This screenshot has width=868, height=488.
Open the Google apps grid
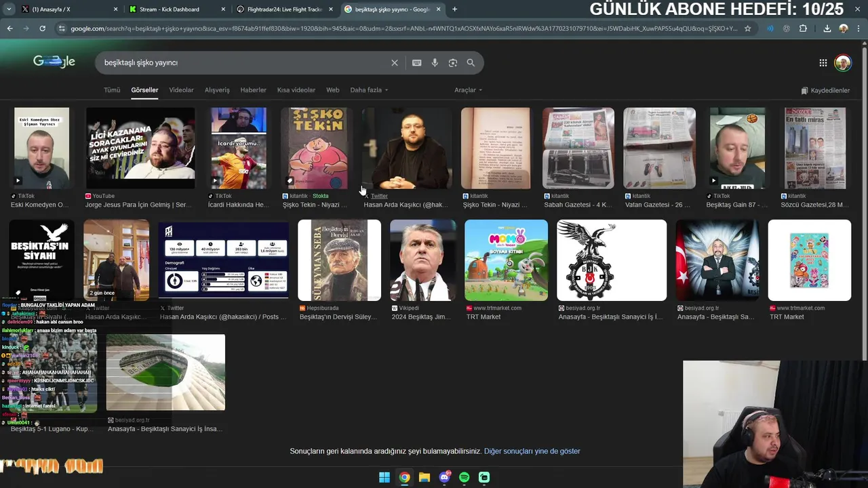click(823, 62)
